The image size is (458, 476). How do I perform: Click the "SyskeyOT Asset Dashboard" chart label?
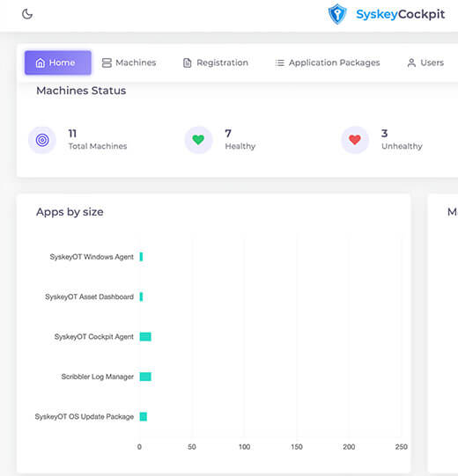coord(89,297)
